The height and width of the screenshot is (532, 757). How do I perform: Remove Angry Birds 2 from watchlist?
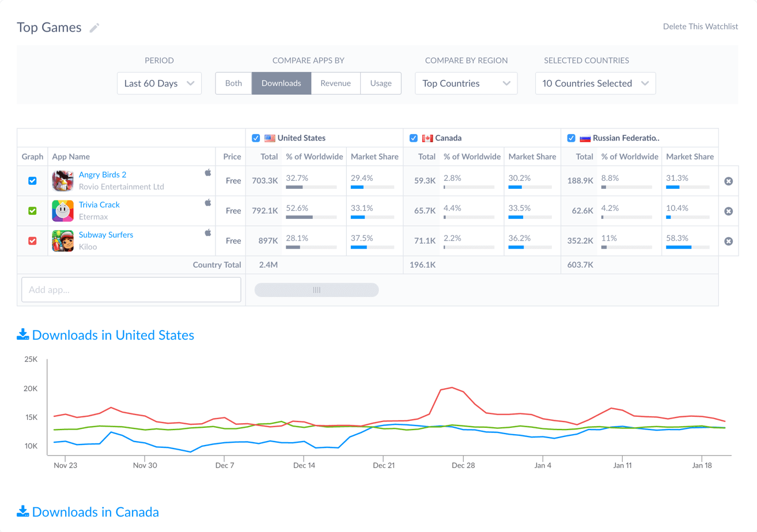[x=728, y=181]
